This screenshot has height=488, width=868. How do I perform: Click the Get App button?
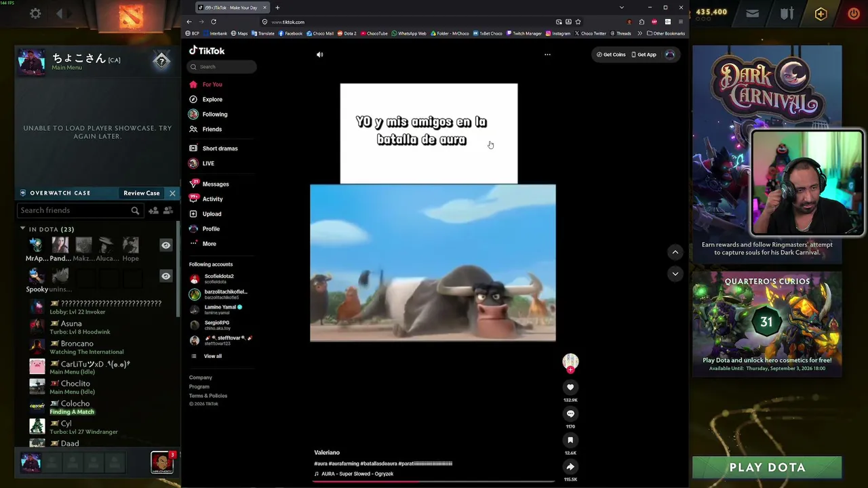[644, 54]
